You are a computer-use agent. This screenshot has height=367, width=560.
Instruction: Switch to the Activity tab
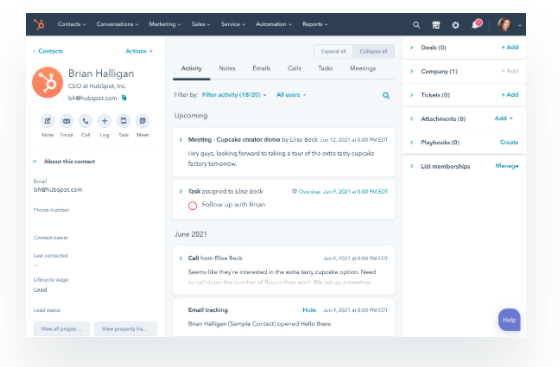click(191, 68)
